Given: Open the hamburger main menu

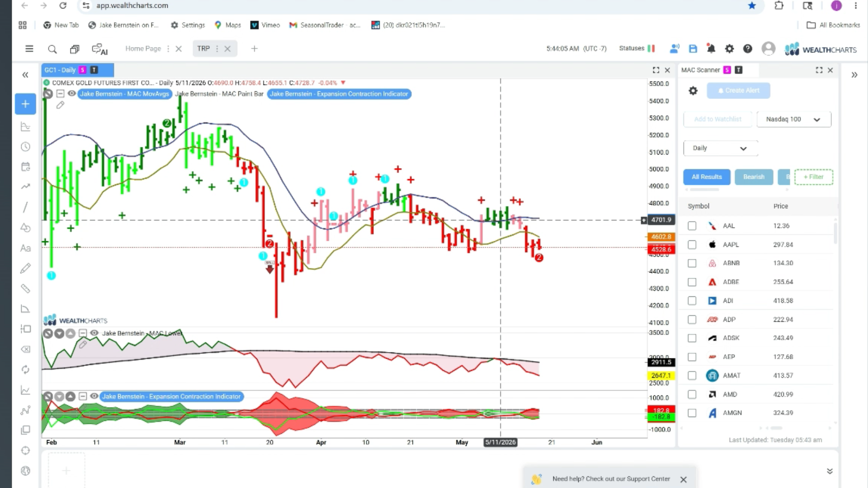Looking at the screenshot, I should (x=29, y=48).
